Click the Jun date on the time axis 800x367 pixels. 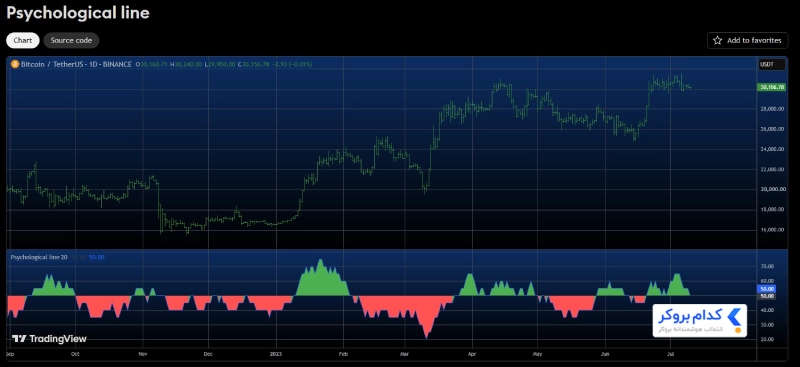point(605,353)
